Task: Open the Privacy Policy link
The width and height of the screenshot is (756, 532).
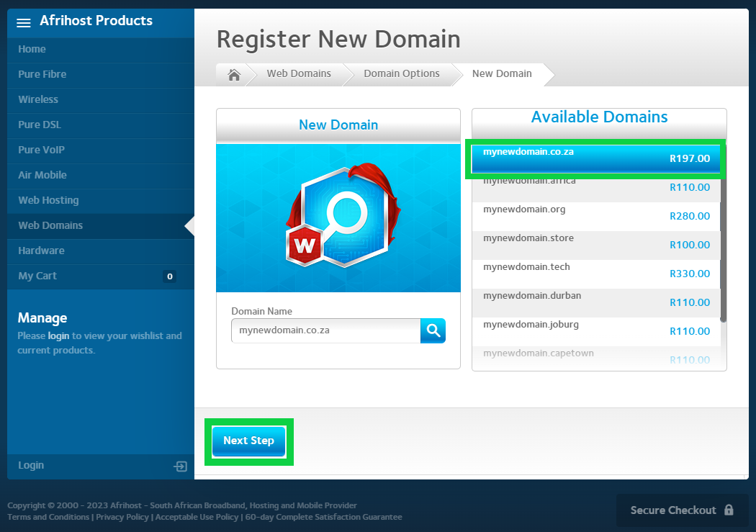Action: point(122,517)
